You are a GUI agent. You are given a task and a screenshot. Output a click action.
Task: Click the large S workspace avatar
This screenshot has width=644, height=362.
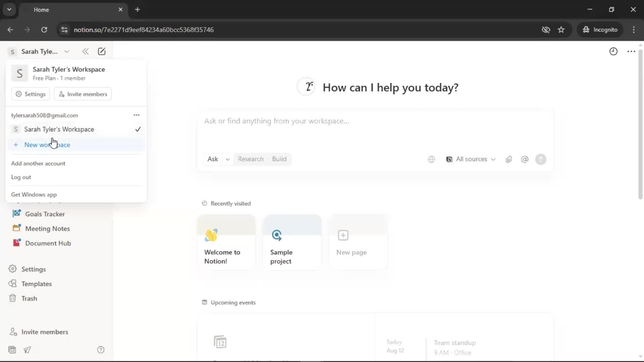tap(19, 73)
